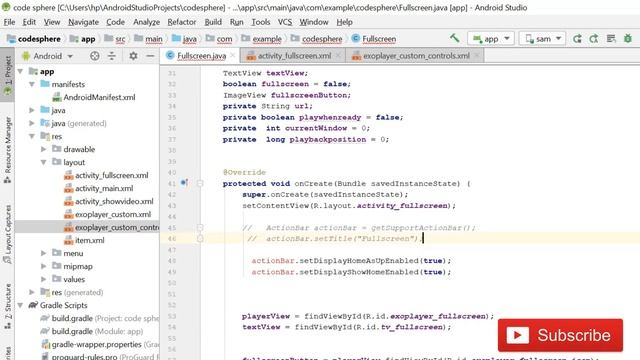Switch to the activity_fullscreen.xml editor tab
Image resolution: width=640 pixels, height=360 pixels.
click(x=293, y=56)
